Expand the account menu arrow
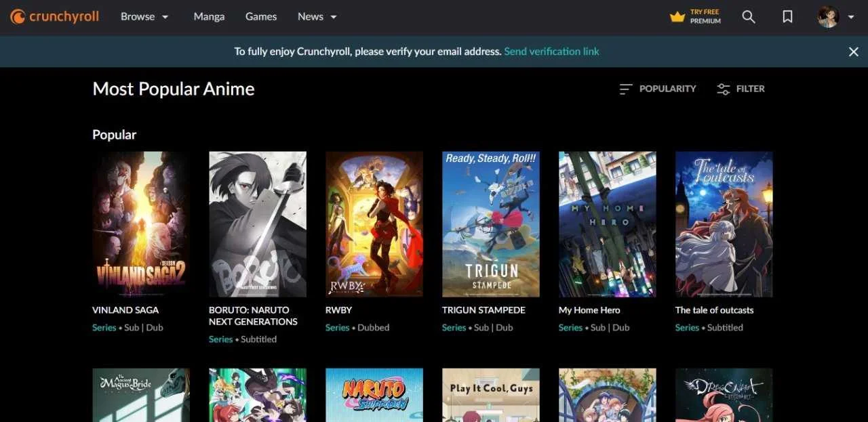Image resolution: width=868 pixels, height=422 pixels. click(851, 18)
